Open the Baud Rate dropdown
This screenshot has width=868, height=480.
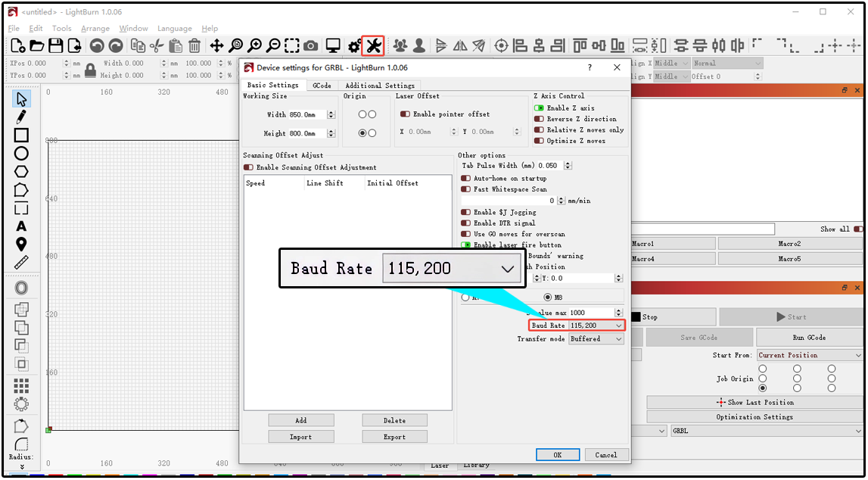pyautogui.click(x=596, y=326)
